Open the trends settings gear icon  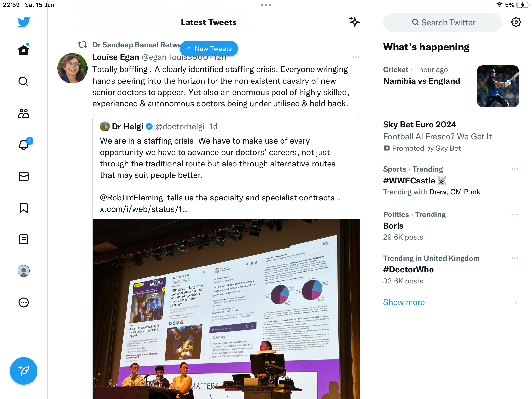coord(516,22)
